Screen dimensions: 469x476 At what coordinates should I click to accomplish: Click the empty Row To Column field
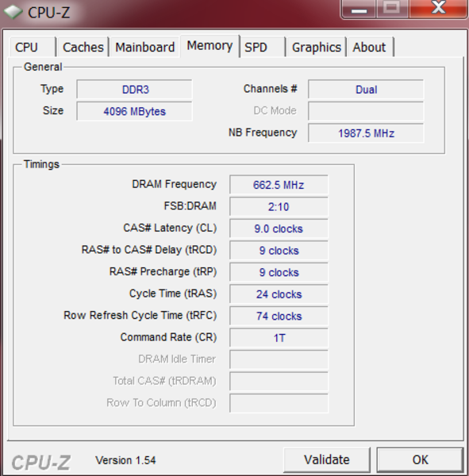point(279,403)
